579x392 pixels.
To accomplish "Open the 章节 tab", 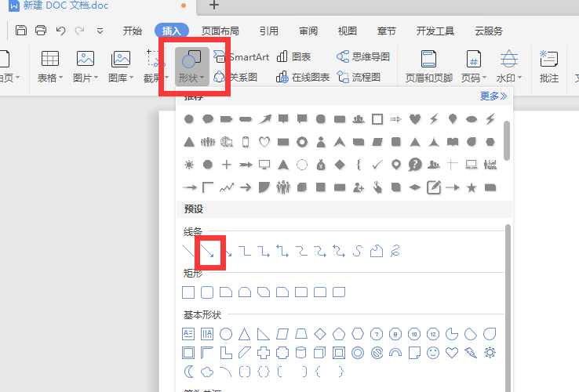I will 386,31.
